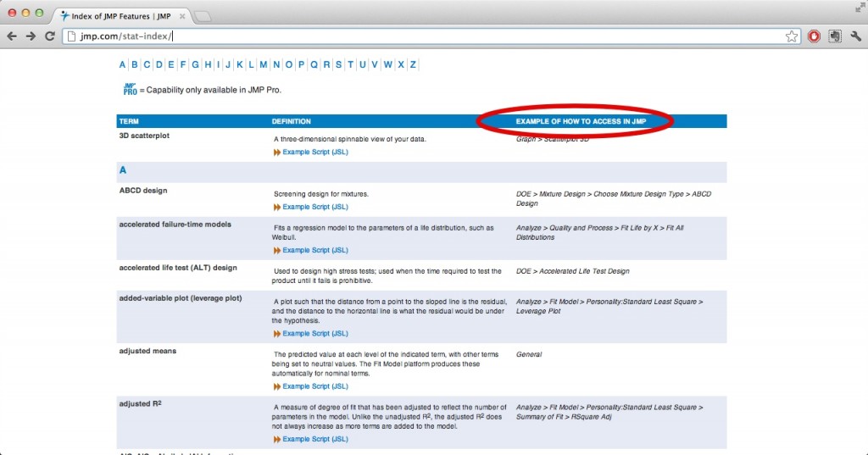This screenshot has width=868, height=455.
Task: Select the Index of JMP Features tab
Action: pyautogui.click(x=120, y=17)
